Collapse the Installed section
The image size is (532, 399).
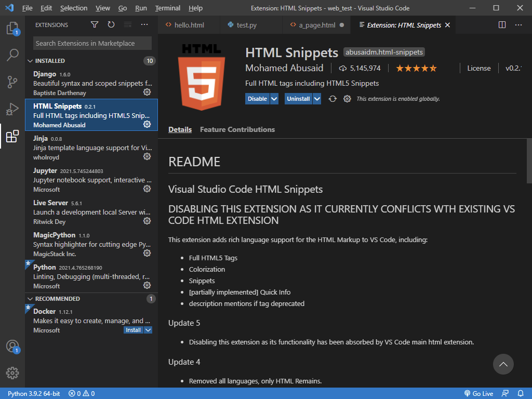30,61
